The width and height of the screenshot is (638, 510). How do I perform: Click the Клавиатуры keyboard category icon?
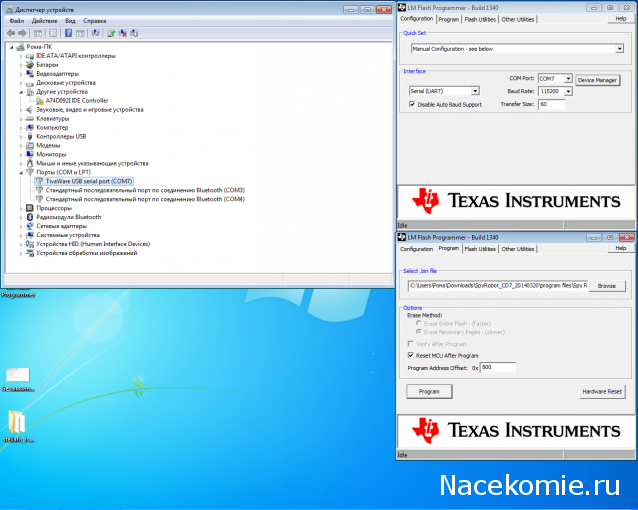pos(30,118)
